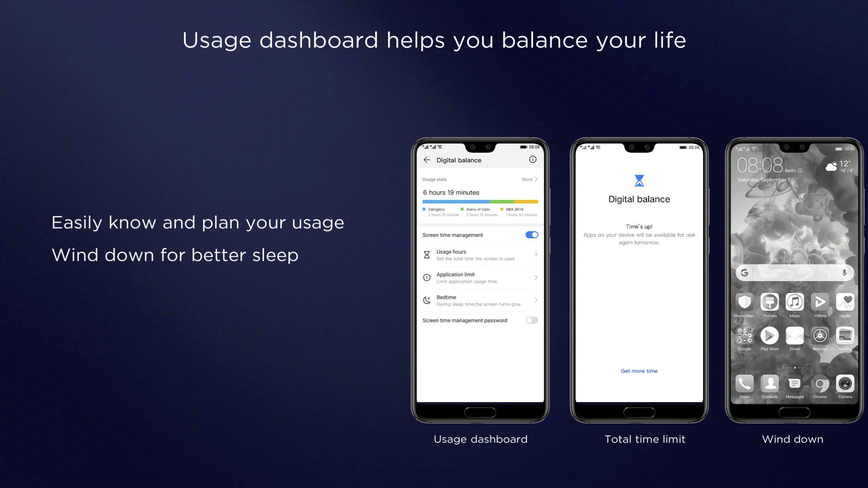Select the Application limit clock icon
Viewport: 868px width, 488px height.
426,277
